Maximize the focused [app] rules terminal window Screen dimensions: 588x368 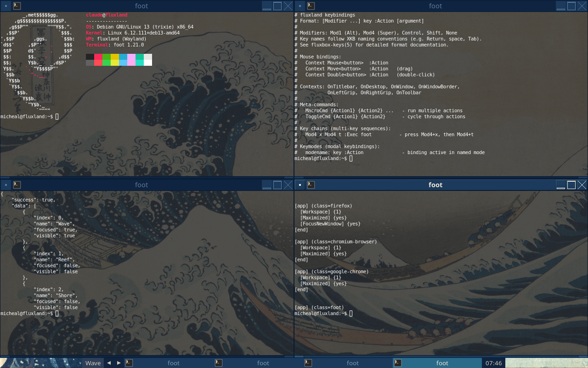(571, 185)
